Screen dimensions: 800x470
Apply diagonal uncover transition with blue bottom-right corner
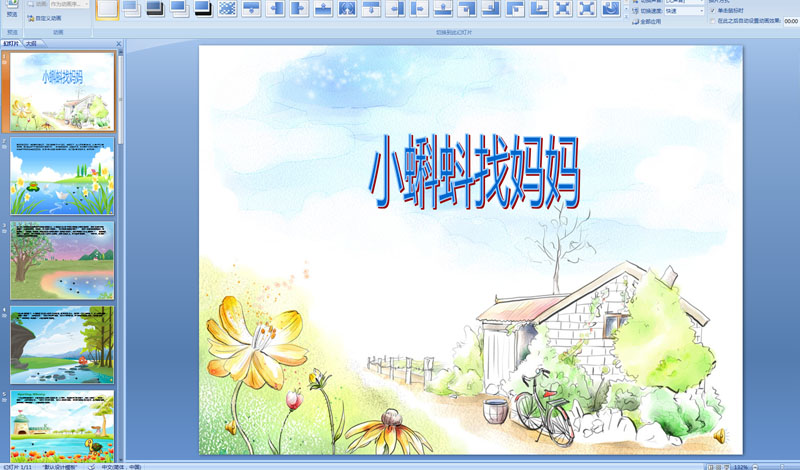click(x=491, y=9)
